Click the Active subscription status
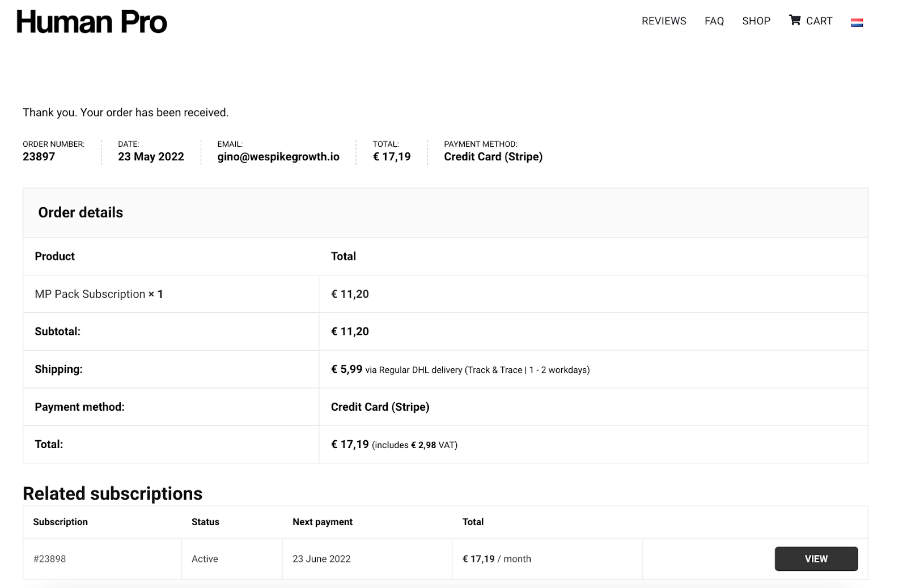 (205, 559)
